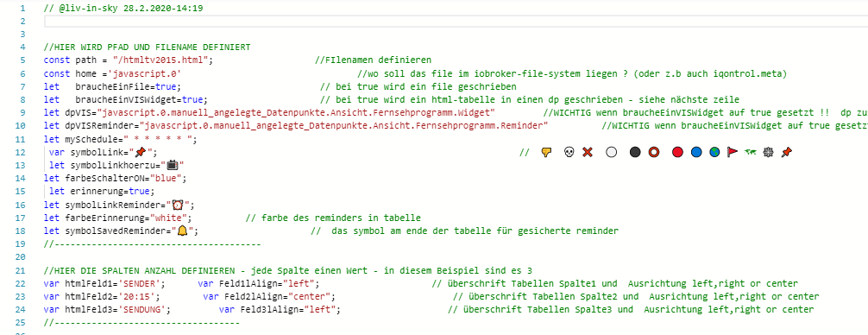The width and height of the screenshot is (868, 335).
Task: Click the globe emoji in the comment
Action: click(714, 152)
